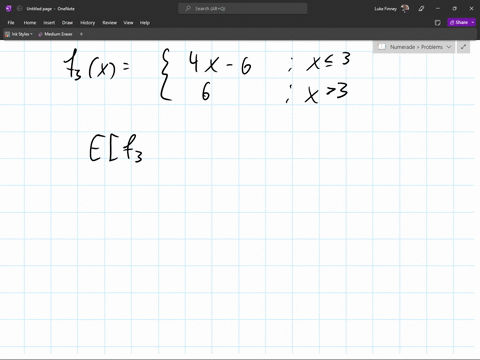Click the magnifier icon in search box
480x360 pixels.
(188, 8)
